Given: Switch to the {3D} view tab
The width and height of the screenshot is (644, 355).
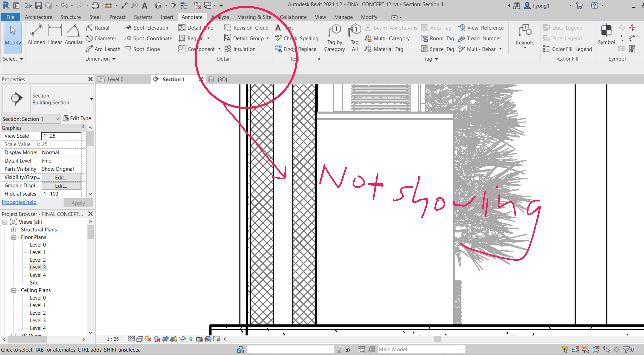Looking at the screenshot, I should (222, 79).
